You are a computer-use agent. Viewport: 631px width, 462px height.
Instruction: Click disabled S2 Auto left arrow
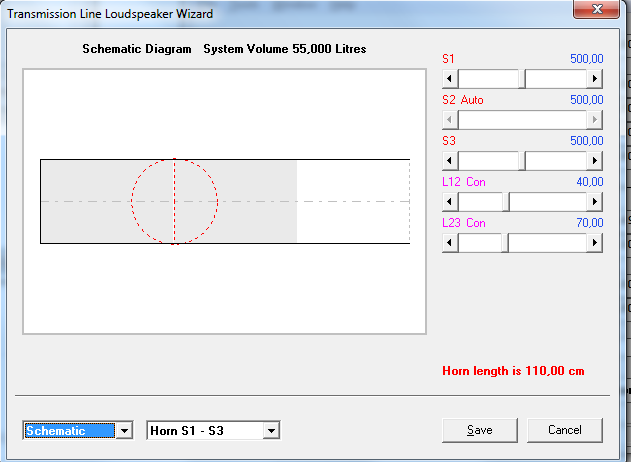click(450, 120)
